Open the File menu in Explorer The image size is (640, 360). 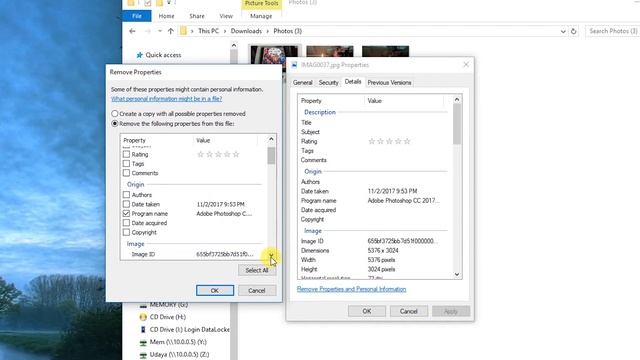click(x=137, y=16)
